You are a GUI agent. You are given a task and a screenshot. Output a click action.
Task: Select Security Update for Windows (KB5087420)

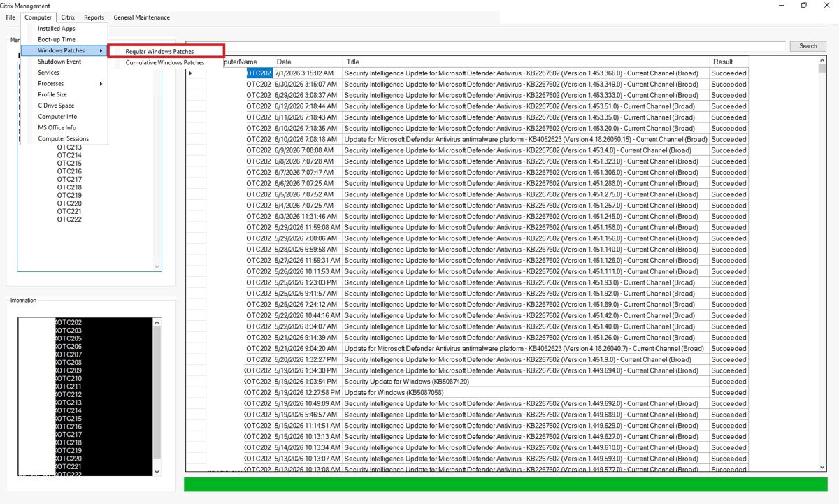(x=526, y=382)
